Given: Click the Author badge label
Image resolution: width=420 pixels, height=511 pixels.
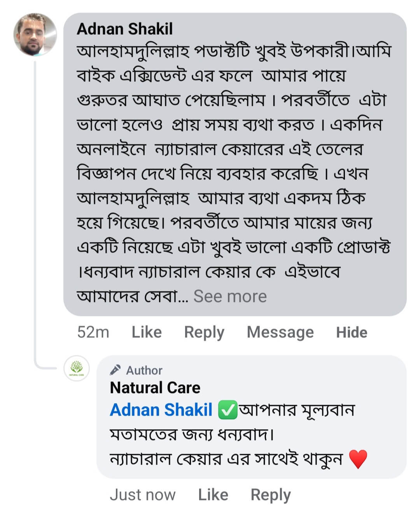Looking at the screenshot, I should coord(144,370).
